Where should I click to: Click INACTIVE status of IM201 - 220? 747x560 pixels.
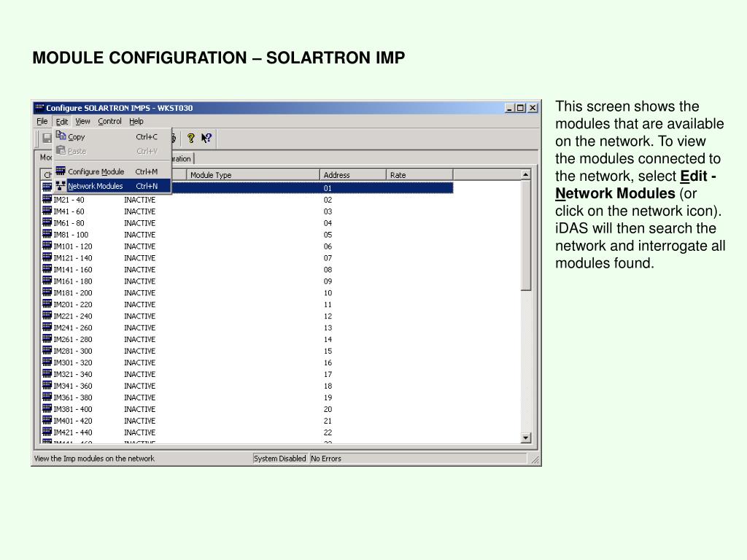[x=139, y=304]
